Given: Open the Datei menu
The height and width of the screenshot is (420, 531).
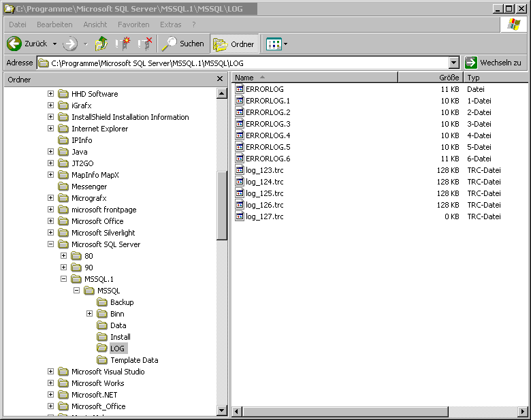Looking at the screenshot, I should [x=18, y=25].
